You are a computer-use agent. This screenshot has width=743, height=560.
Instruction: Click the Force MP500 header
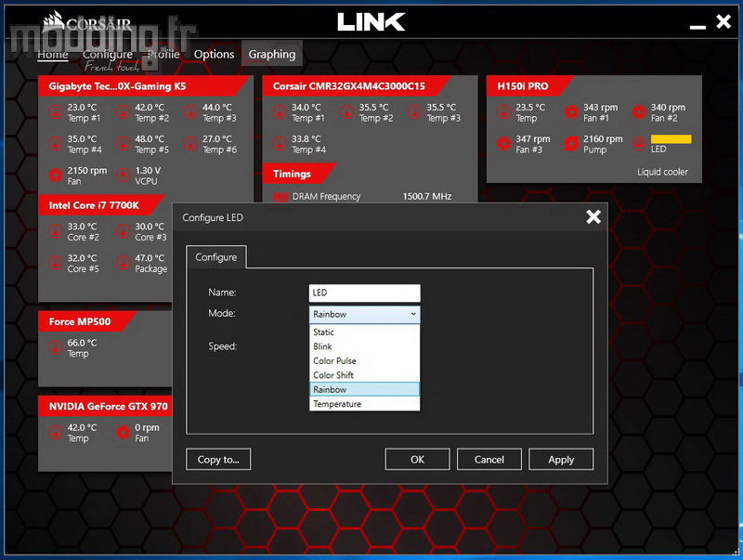[86, 321]
